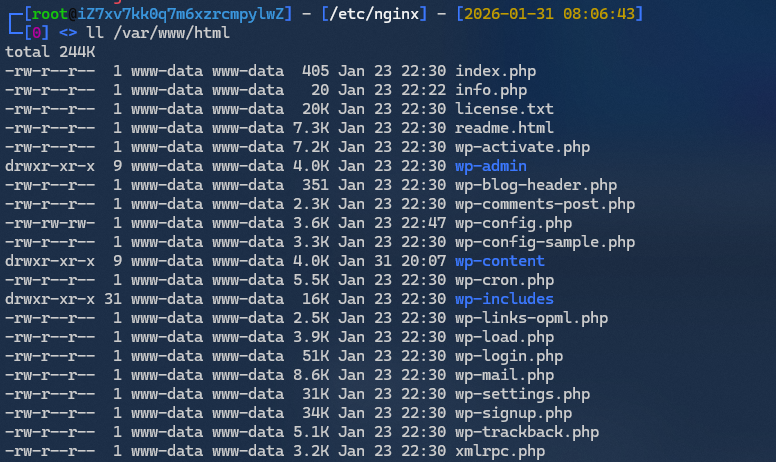776x462 pixels.
Task: Click the wp-cron.php filename
Action: click(x=504, y=280)
